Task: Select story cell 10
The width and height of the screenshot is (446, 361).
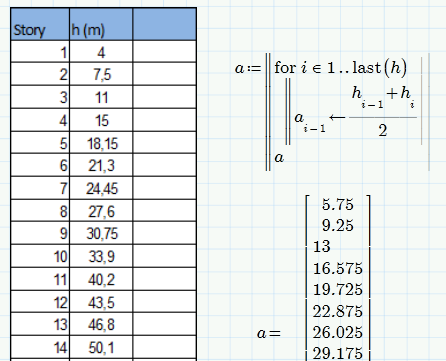Action: click(x=40, y=256)
